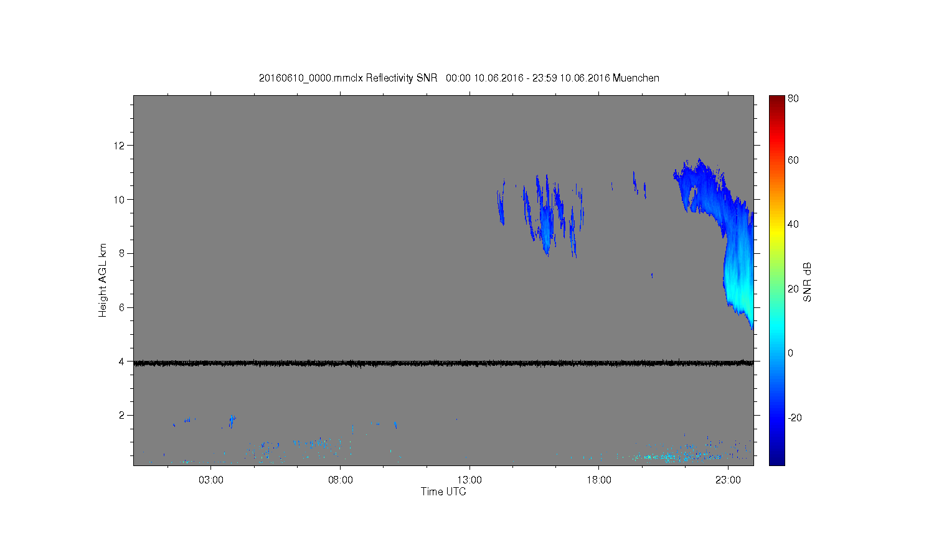Click the plot title mentioning Reflectivity SNR Muenchen
934x560 pixels.
coord(459,78)
